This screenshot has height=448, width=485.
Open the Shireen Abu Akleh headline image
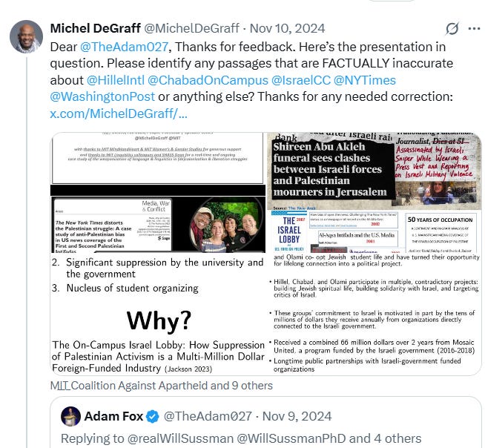tap(375, 193)
